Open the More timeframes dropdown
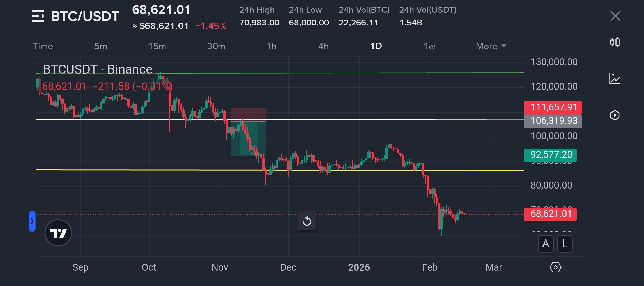 click(491, 46)
